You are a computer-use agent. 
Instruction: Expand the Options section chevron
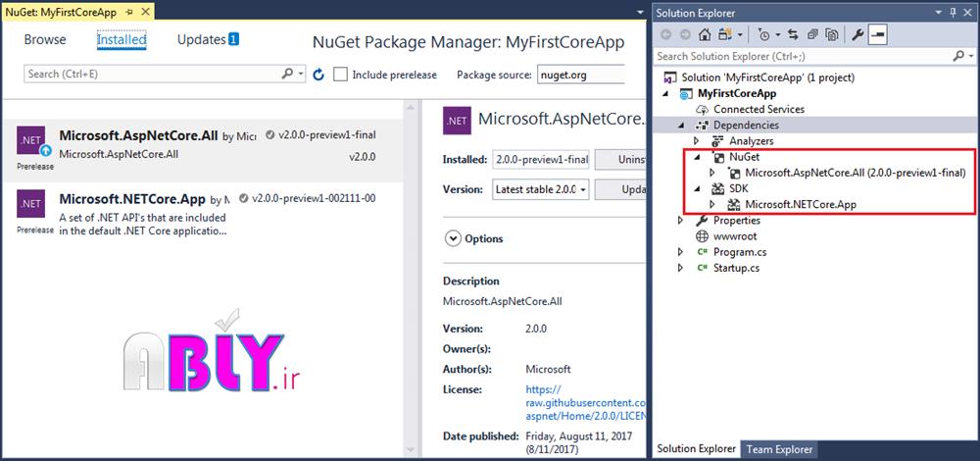(x=452, y=238)
